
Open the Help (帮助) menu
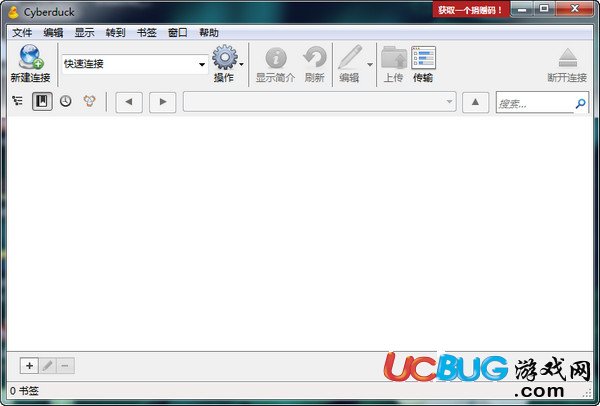pyautogui.click(x=209, y=33)
